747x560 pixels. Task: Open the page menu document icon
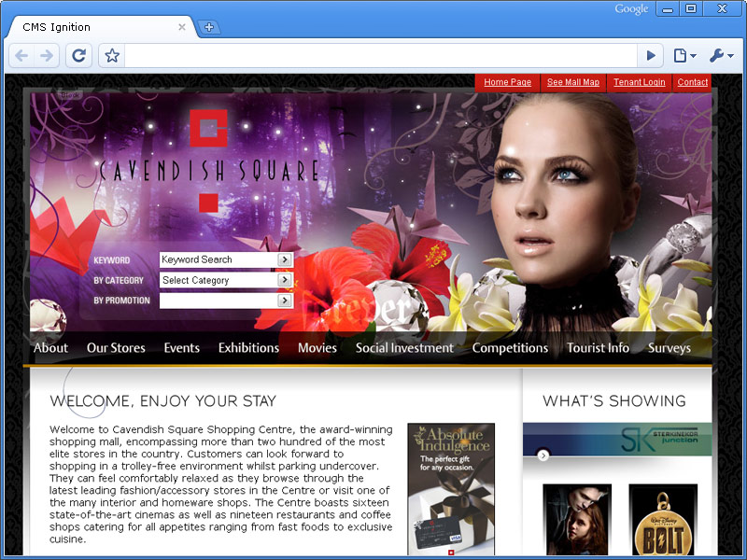[684, 56]
